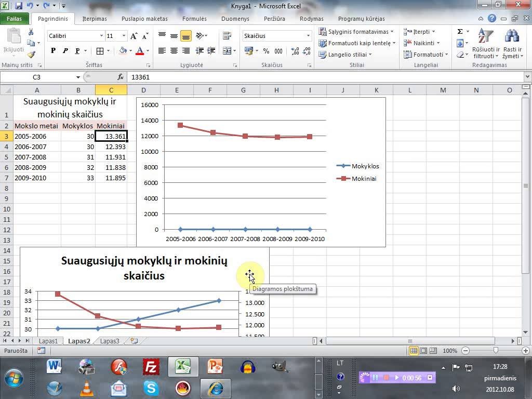532x399 pixels.
Task: Click the zoom slider handle
Action: pos(496,350)
